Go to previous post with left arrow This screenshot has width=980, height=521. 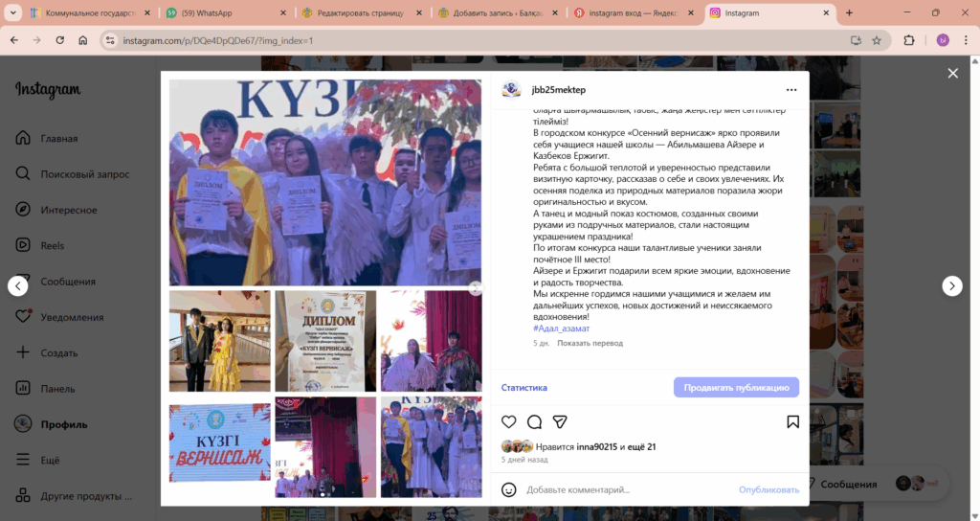[18, 285]
